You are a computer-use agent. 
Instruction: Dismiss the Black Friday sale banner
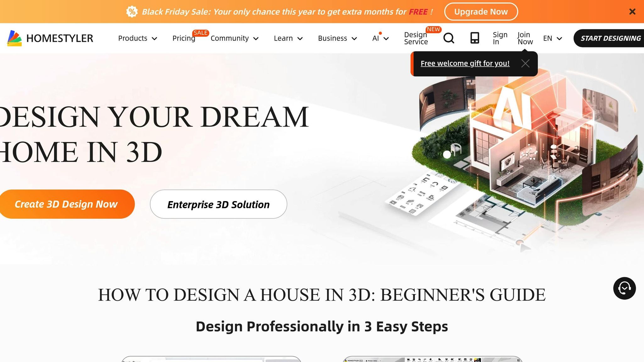pos(632,12)
